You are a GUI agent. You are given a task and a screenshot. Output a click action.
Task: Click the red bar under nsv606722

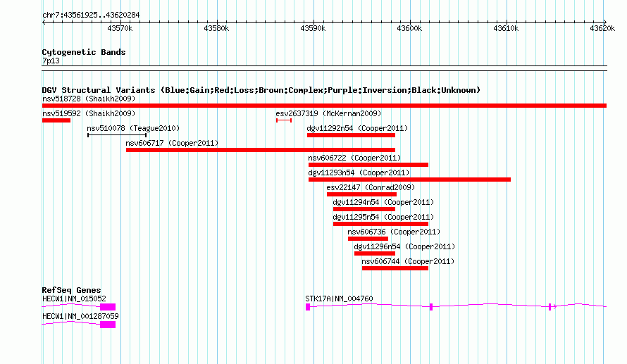click(x=368, y=165)
